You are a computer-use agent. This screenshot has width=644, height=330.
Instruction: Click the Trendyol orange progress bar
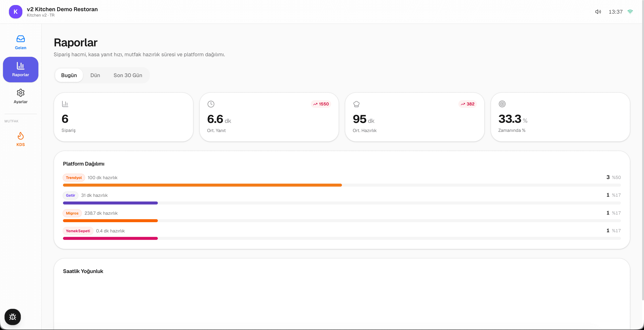click(x=202, y=185)
